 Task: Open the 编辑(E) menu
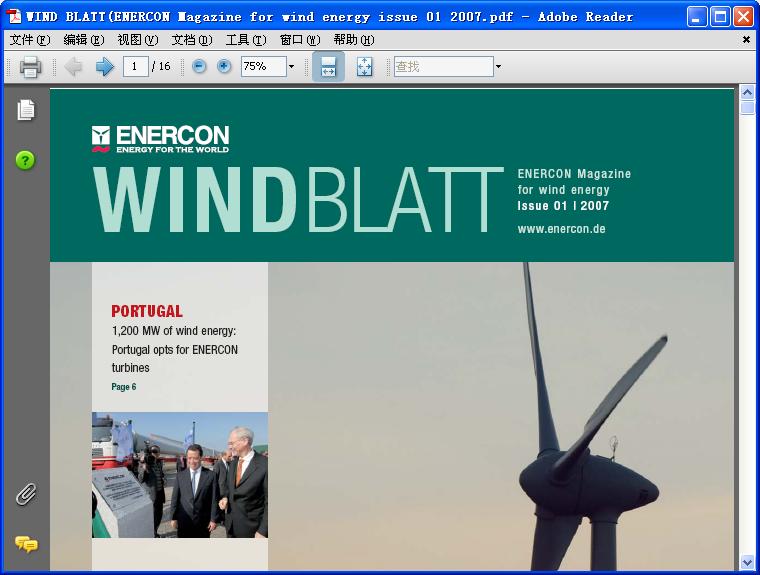coord(84,40)
